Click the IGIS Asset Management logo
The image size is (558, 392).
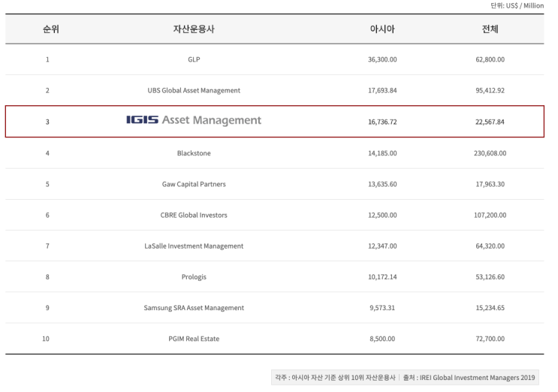(x=194, y=120)
